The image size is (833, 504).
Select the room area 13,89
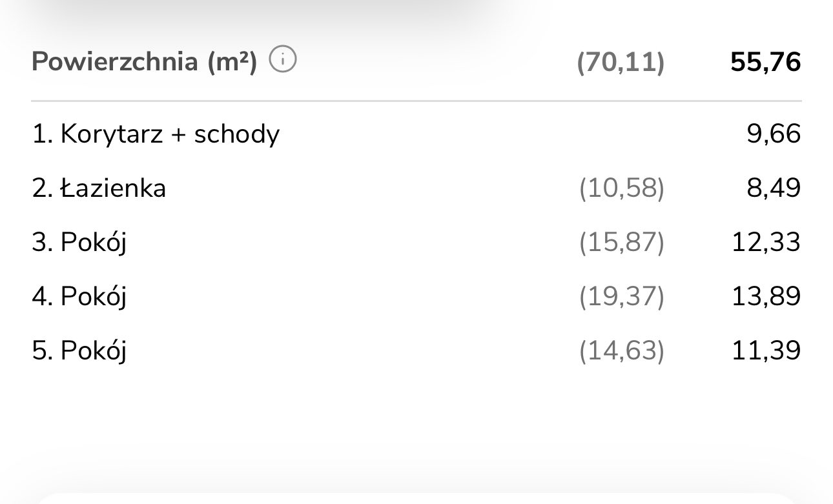(766, 297)
